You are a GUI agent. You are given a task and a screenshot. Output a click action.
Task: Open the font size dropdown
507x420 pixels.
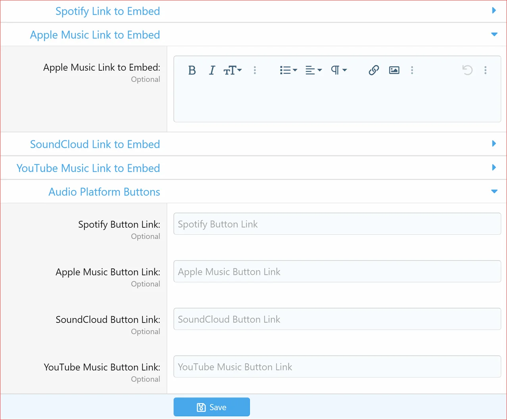coord(232,70)
